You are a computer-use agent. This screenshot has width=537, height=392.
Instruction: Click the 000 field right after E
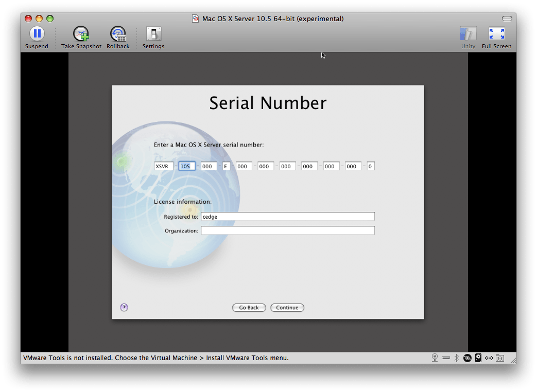click(x=244, y=166)
